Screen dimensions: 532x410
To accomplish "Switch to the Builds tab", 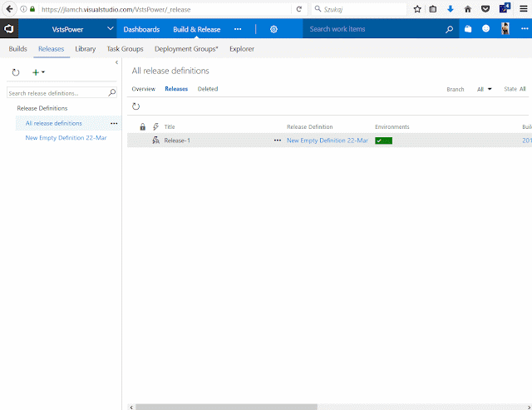I will click(17, 49).
